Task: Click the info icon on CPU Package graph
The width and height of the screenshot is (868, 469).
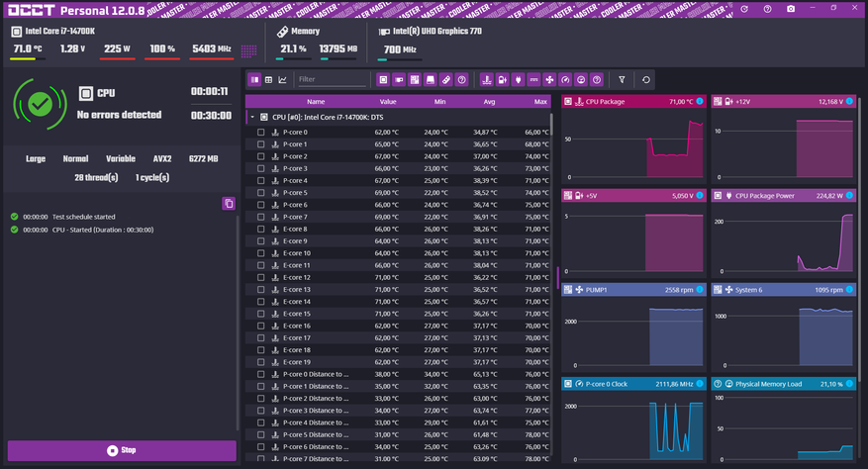Action: tap(699, 101)
